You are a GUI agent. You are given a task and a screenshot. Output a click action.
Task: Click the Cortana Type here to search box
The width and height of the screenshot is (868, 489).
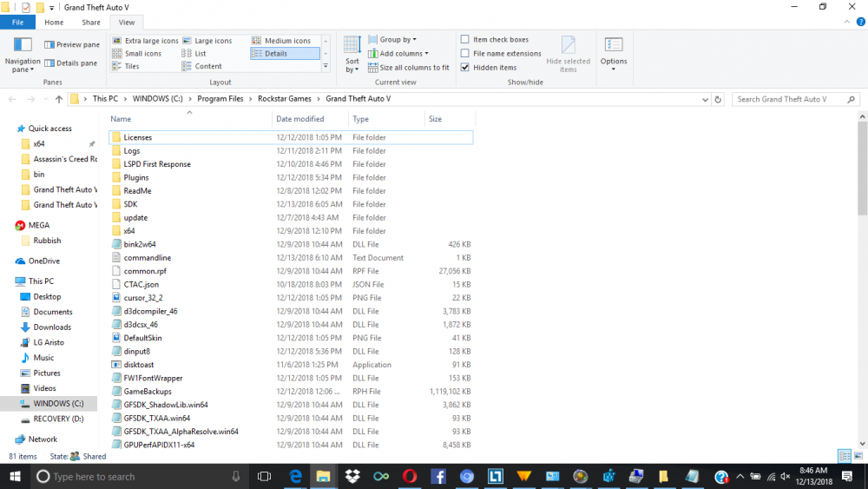(x=138, y=476)
